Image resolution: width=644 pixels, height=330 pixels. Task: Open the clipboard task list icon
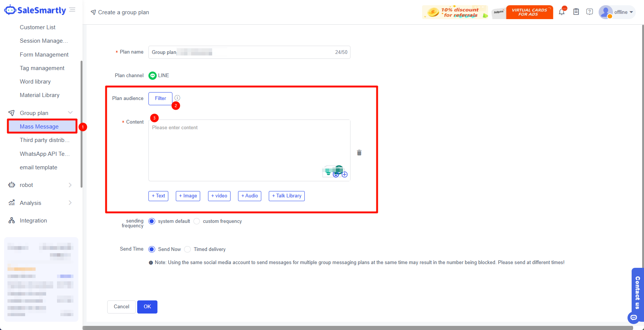point(576,12)
